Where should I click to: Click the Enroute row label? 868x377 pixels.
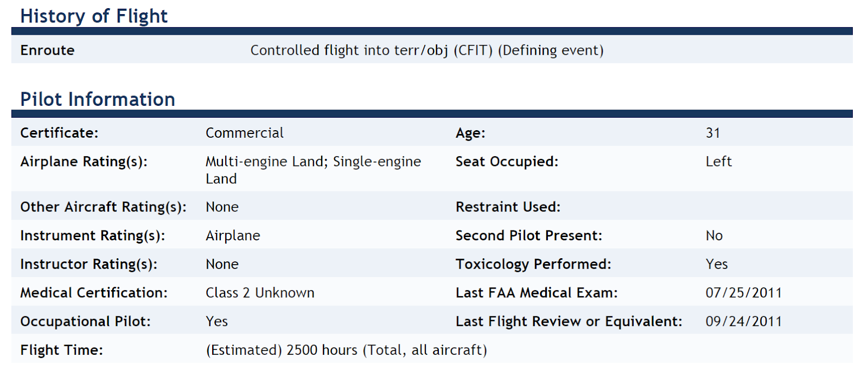(x=47, y=50)
